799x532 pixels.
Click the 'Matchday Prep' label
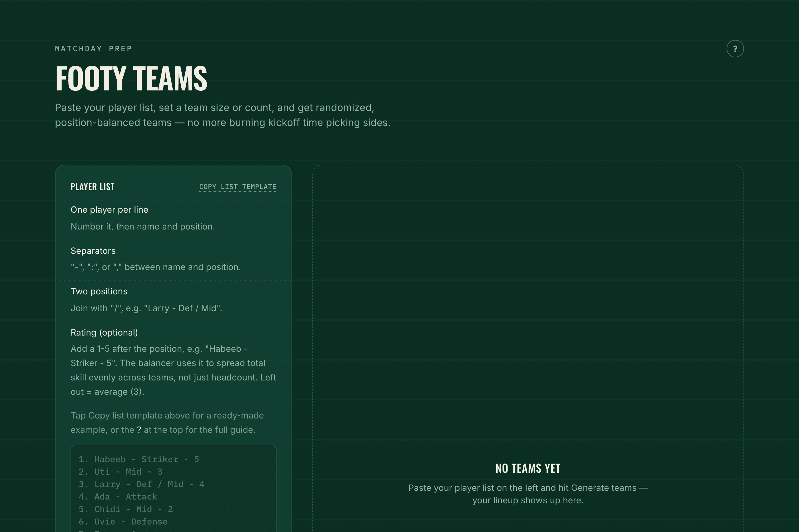pyautogui.click(x=93, y=49)
